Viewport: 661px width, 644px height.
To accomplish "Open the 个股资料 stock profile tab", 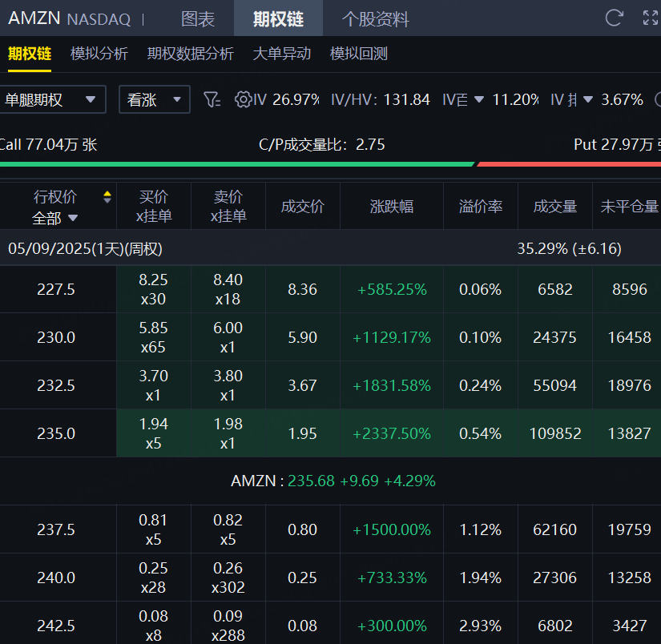I will 375,18.
